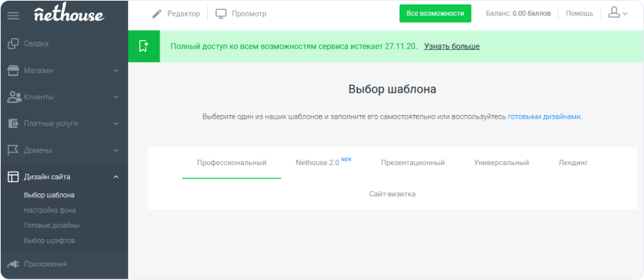Switch to the Лендинг tab

tap(573, 163)
